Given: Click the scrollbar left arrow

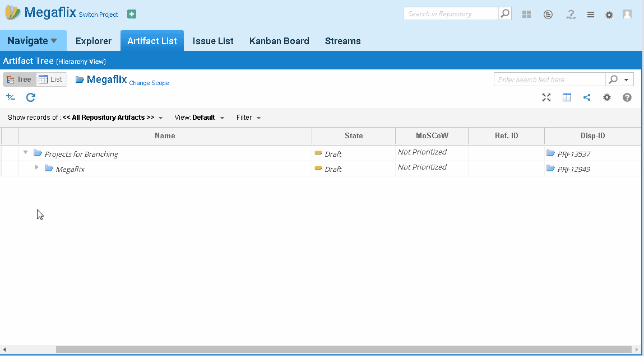Looking at the screenshot, I should tap(4, 350).
